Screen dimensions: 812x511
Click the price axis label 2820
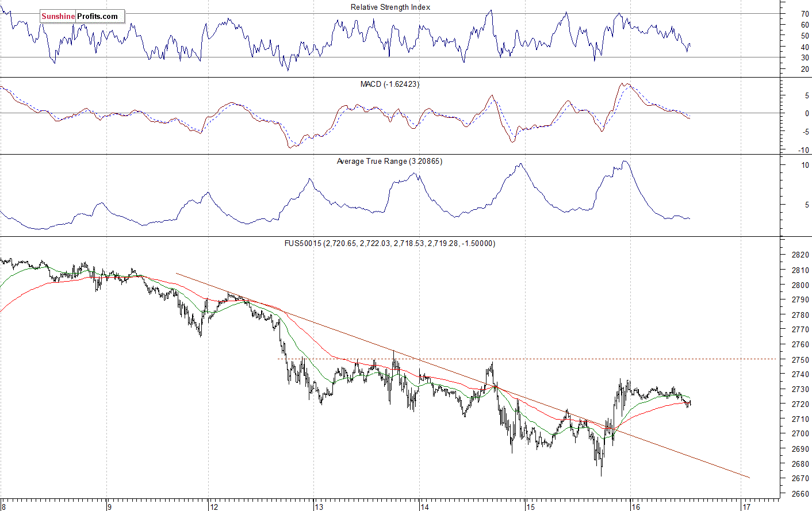click(x=800, y=255)
